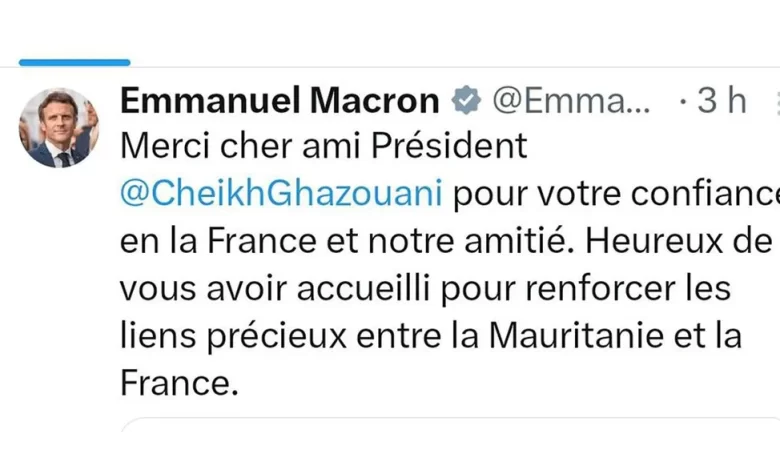Screen dimensions: 780x470
Task: Click the words "pour votre confiance"
Action: tap(616, 193)
